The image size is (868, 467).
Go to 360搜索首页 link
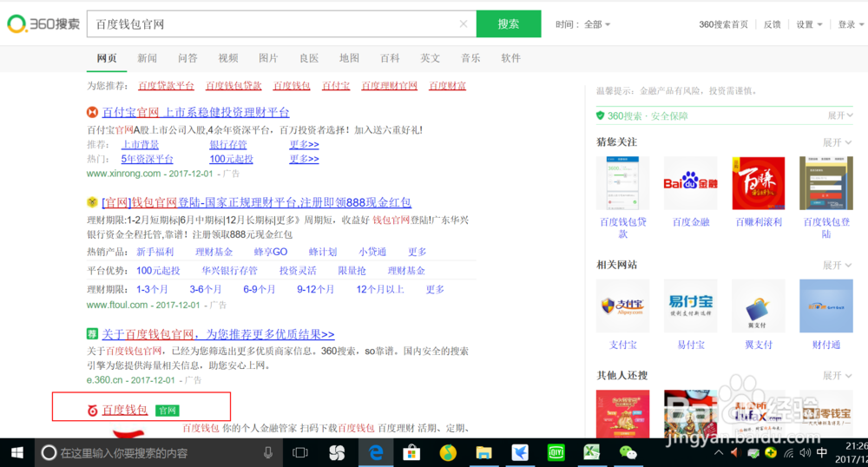(x=723, y=24)
